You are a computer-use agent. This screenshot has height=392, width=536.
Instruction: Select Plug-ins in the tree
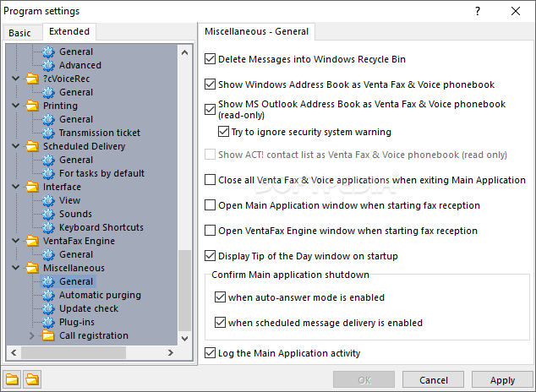[x=77, y=322]
